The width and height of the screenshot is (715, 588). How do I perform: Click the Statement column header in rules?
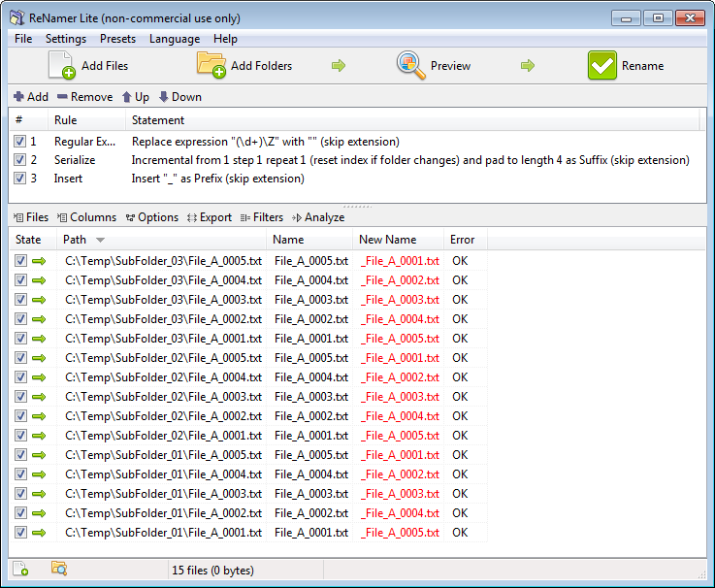[412, 120]
